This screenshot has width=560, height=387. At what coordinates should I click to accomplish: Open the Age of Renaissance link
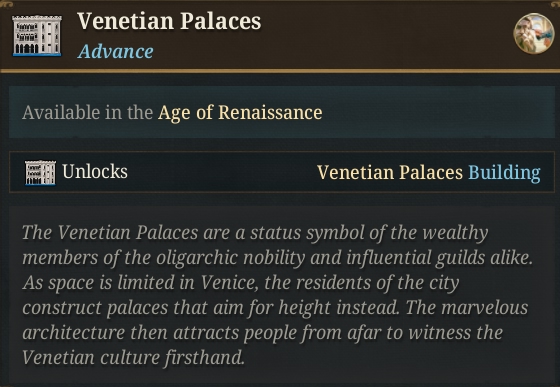click(x=240, y=113)
